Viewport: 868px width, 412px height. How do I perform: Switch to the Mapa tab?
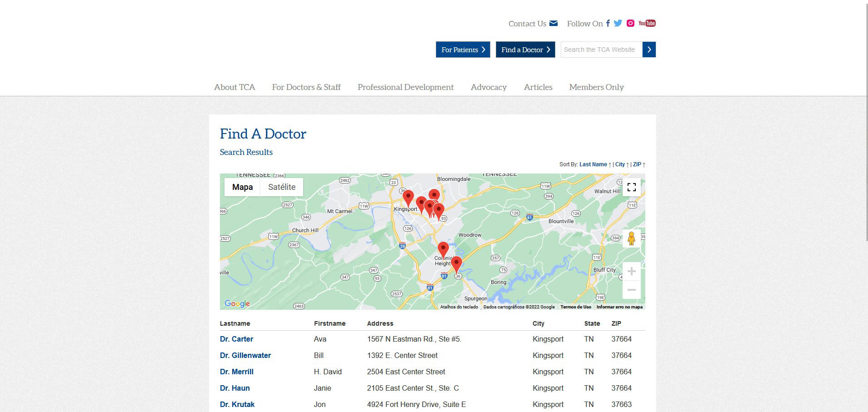coord(242,187)
